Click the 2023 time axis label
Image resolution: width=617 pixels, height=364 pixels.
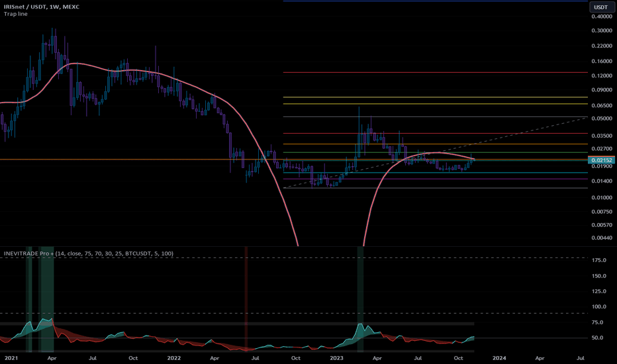pyautogui.click(x=336, y=358)
